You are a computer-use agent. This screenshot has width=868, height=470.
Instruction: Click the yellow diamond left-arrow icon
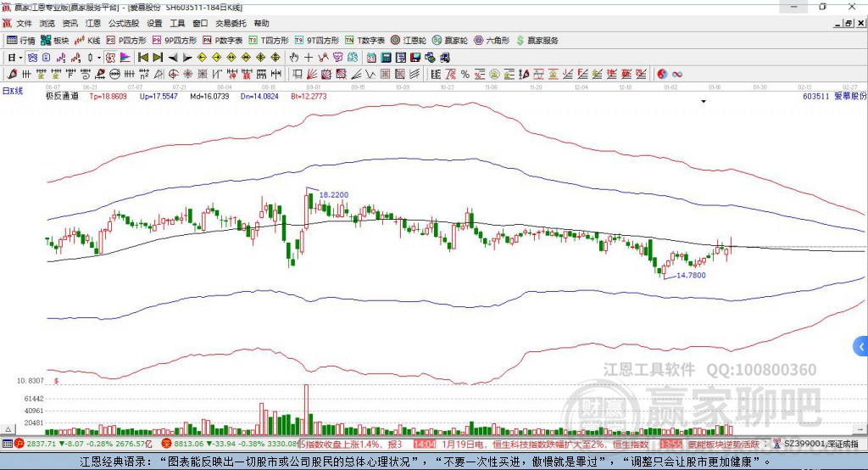click(x=202, y=58)
